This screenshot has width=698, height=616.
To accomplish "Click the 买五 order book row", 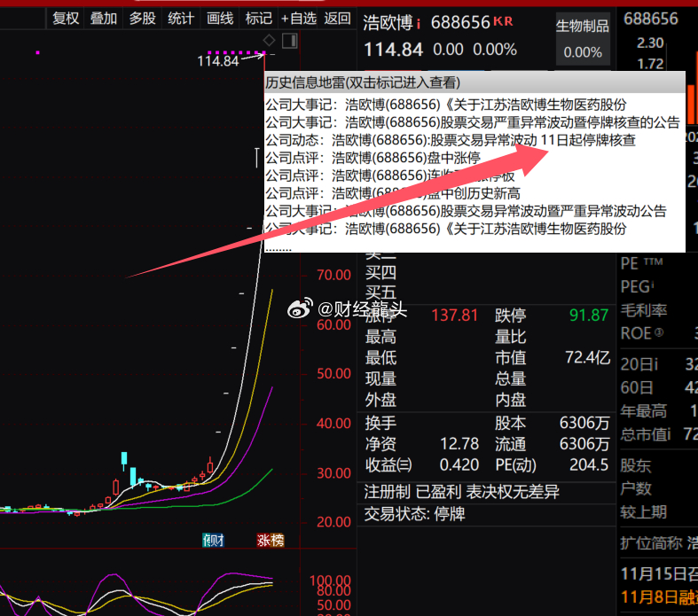I will (380, 292).
